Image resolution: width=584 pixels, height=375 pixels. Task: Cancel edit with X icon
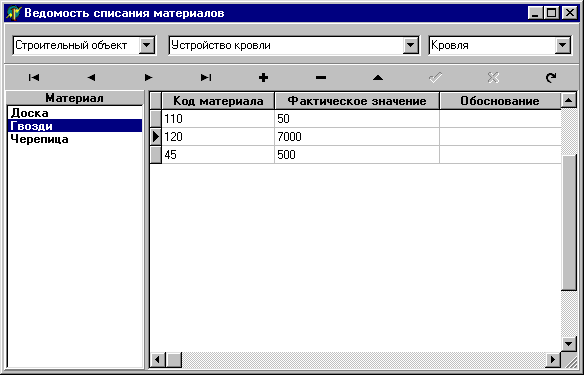(x=493, y=77)
